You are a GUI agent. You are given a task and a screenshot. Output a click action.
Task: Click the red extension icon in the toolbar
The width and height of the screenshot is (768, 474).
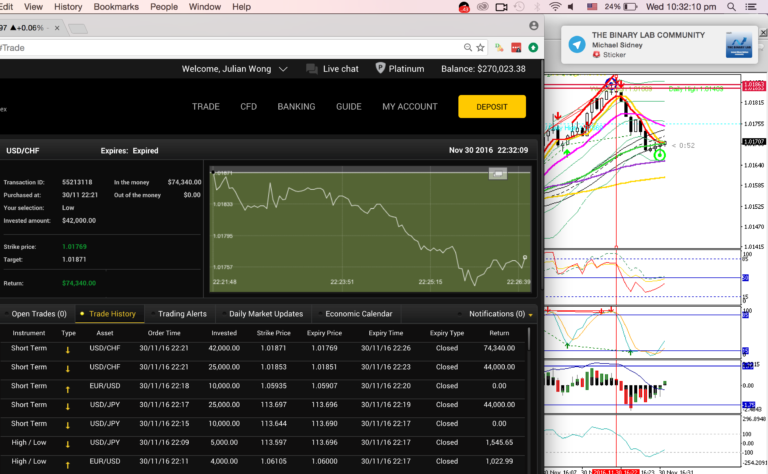pyautogui.click(x=516, y=47)
